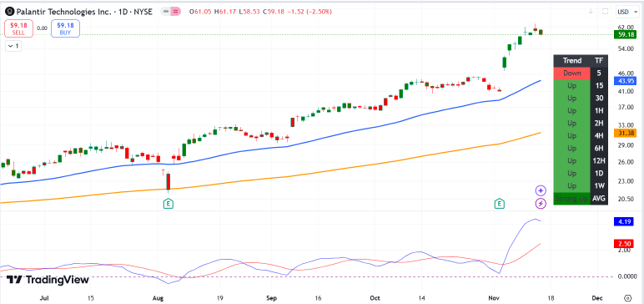Click the Palantir Technologies Inc. symbol title

64,12
